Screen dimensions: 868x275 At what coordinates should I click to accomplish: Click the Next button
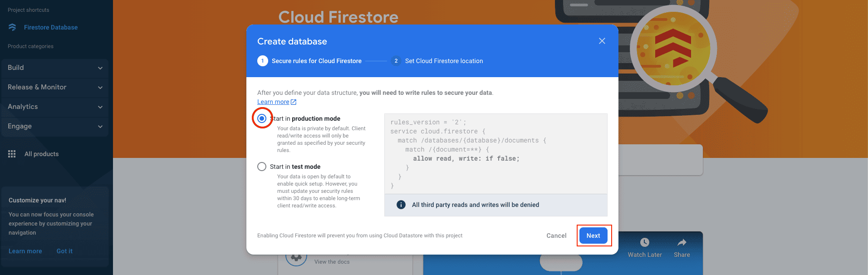(593, 236)
